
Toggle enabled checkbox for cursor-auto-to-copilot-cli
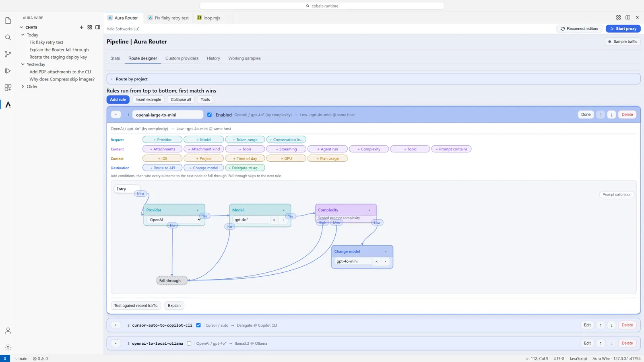tap(198, 325)
